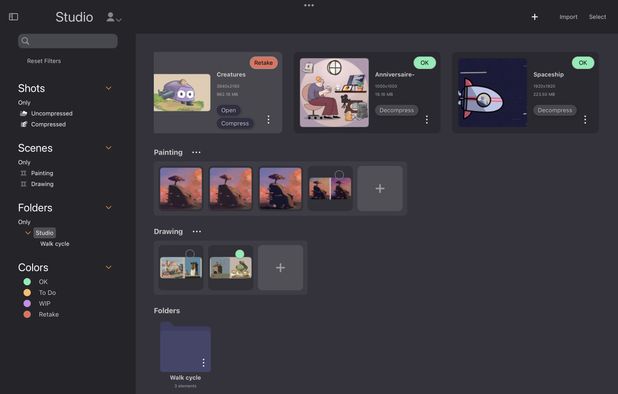This screenshot has width=618, height=394.
Task: Click the OK tag on Anniversaire card
Action: point(424,63)
